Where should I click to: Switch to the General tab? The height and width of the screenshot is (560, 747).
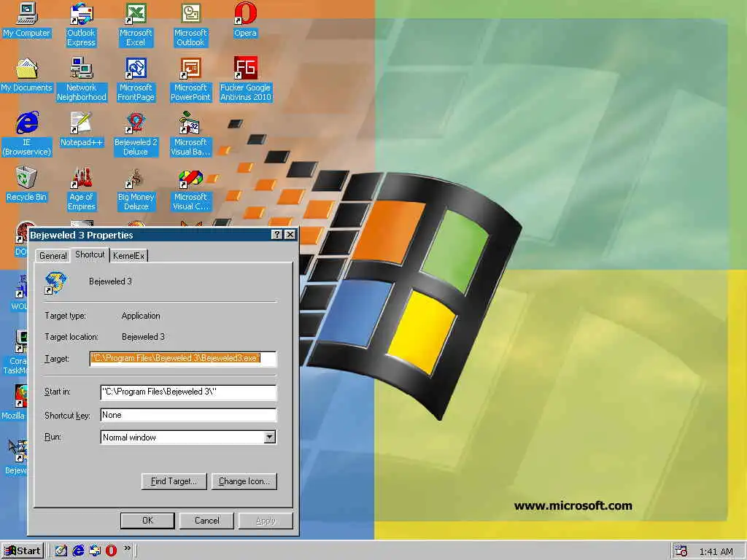(x=53, y=256)
